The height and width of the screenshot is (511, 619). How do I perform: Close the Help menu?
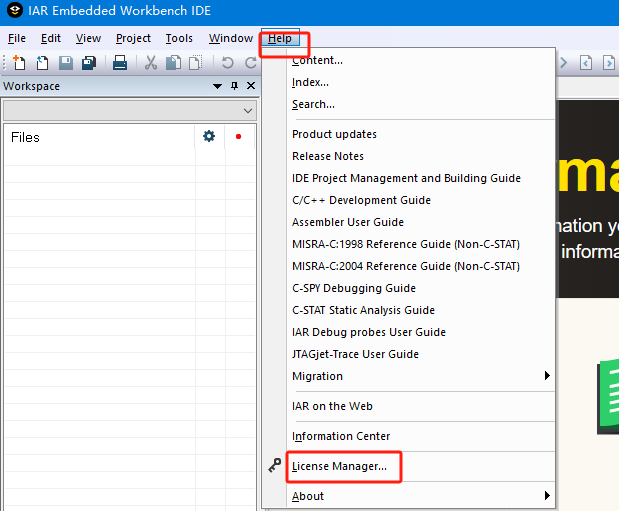280,38
